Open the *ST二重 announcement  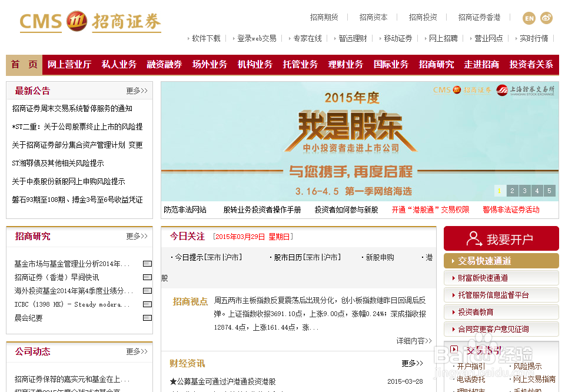pos(77,127)
